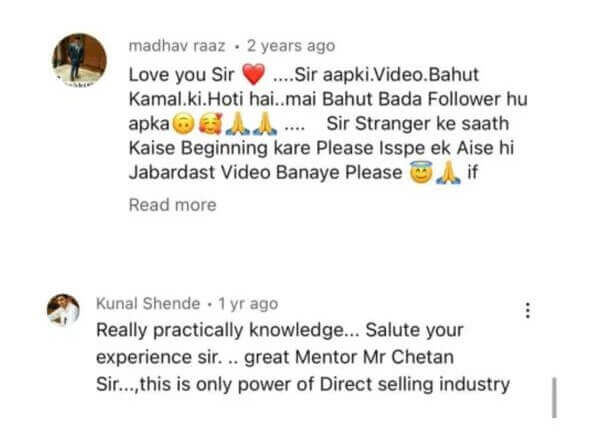Click the folded hands emoji before "if"
Screen dimensions: 591x448
click(x=448, y=173)
